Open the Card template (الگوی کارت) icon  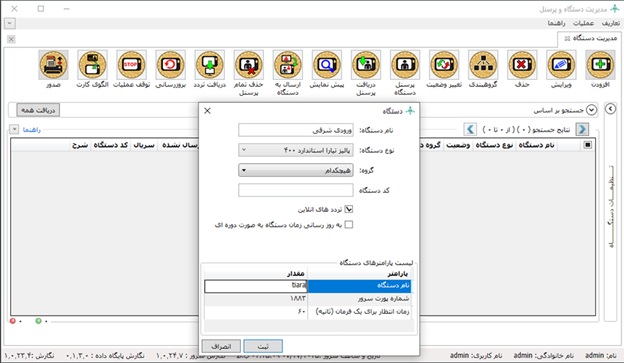point(92,65)
